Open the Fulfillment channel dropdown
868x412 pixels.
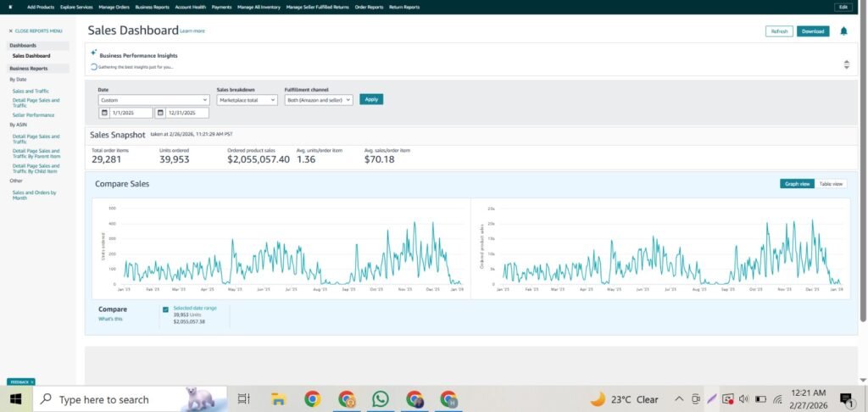[x=318, y=99]
